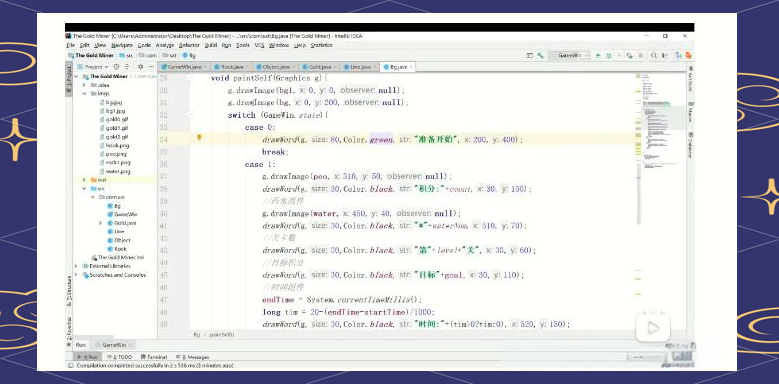Viewport: 779px width, 384px height.
Task: Expand the .idea folder
Action: pos(84,85)
